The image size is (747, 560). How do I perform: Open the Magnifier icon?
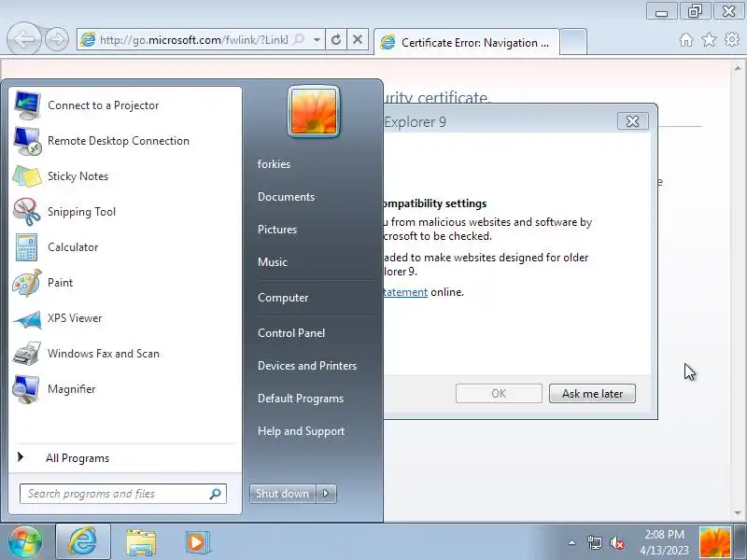click(x=27, y=389)
